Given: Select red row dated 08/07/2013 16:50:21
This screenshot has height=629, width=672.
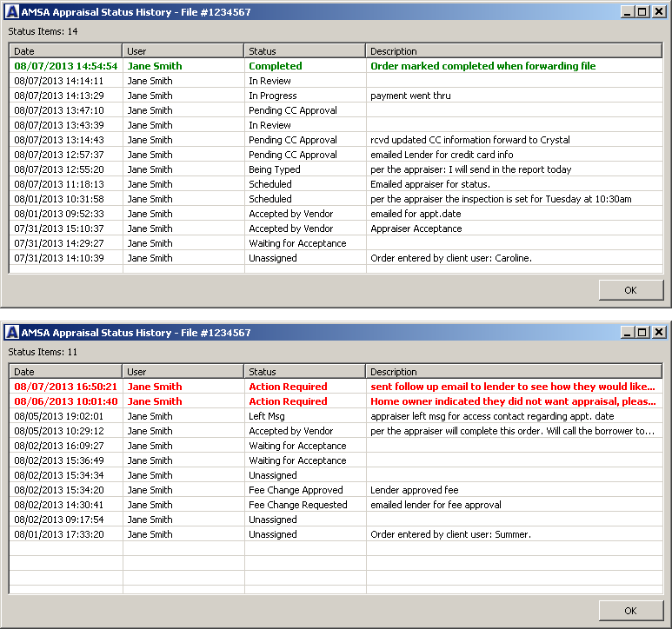Looking at the screenshot, I should tap(336, 387).
